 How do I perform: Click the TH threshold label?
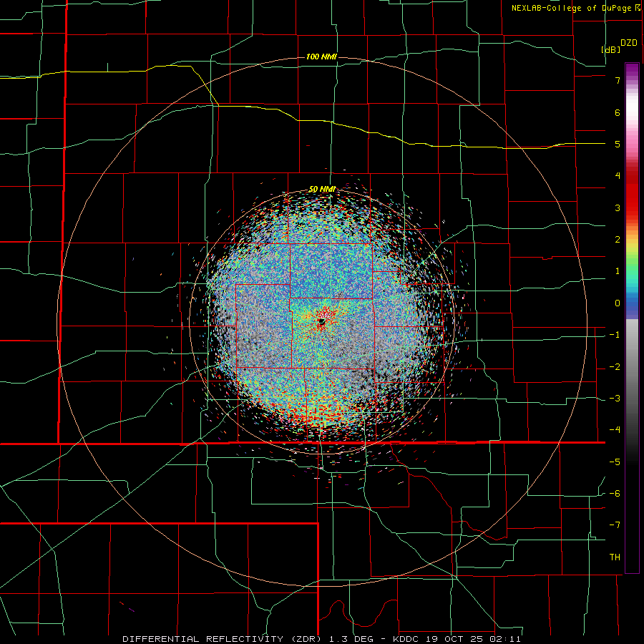tap(615, 557)
